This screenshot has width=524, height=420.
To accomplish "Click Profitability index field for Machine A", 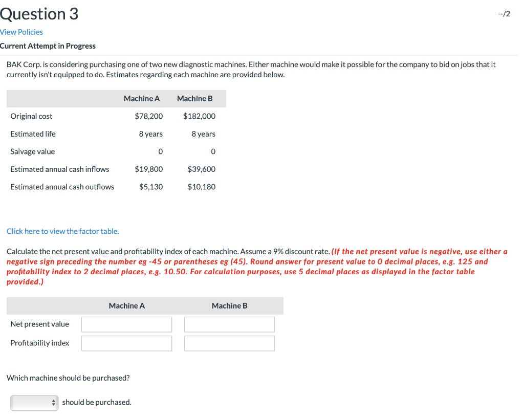I will (x=126, y=343).
